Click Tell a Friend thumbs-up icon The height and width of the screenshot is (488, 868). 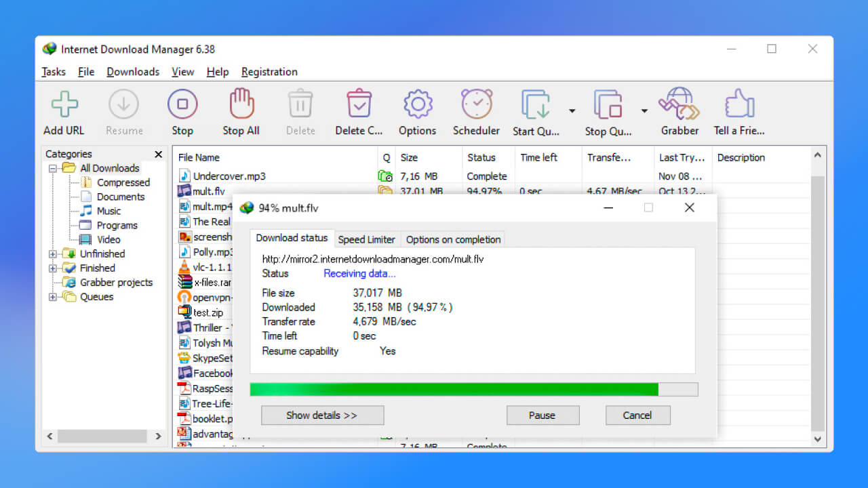pyautogui.click(x=739, y=104)
